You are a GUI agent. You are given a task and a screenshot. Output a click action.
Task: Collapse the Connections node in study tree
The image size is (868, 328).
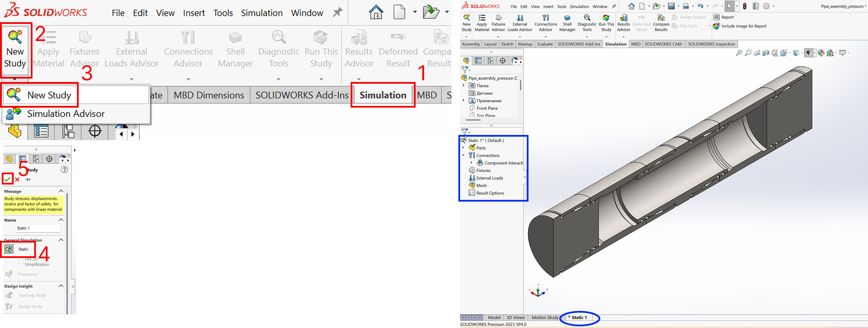pos(464,155)
